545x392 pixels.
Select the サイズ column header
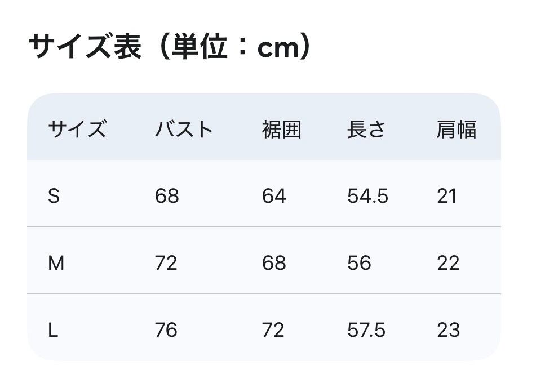(77, 130)
